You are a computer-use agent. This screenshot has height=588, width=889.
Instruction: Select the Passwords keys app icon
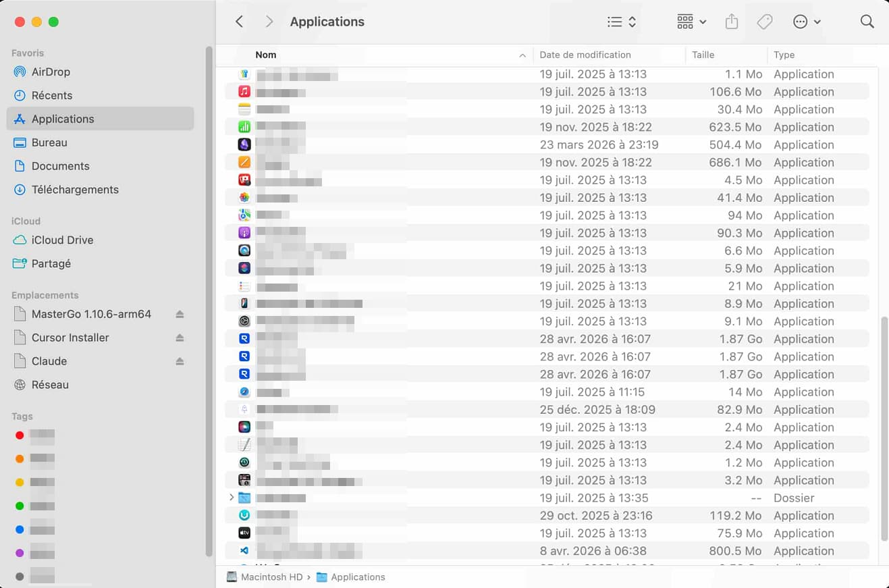244,74
